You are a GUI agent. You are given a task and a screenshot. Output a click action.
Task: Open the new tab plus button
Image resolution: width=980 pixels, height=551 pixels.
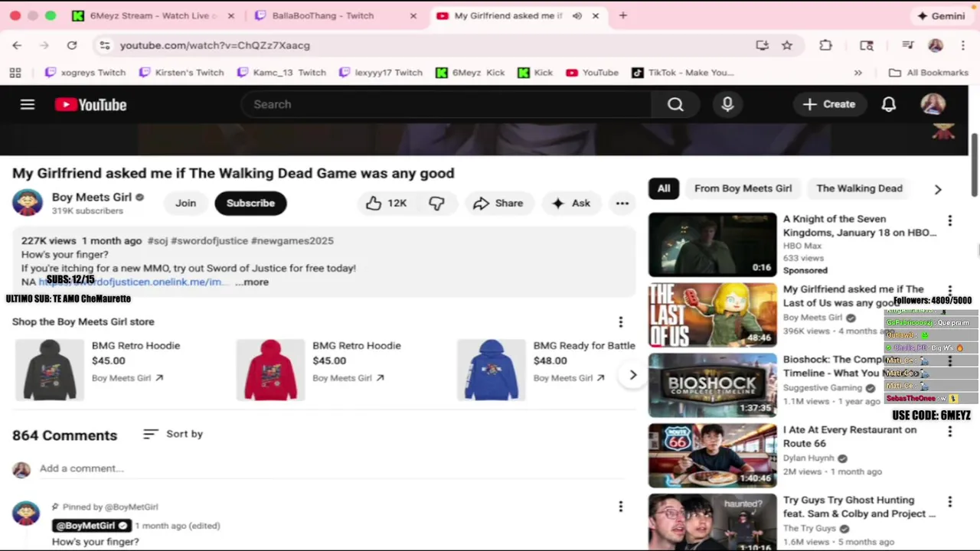[x=622, y=15]
